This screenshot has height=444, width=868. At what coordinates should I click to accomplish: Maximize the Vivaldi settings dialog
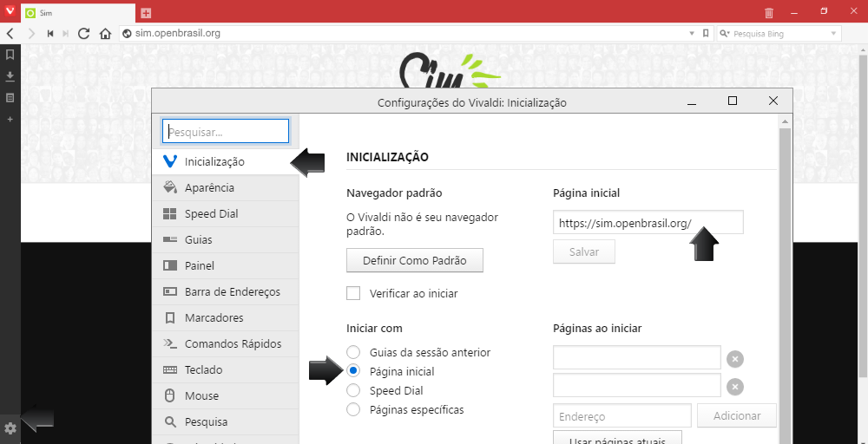point(733,101)
